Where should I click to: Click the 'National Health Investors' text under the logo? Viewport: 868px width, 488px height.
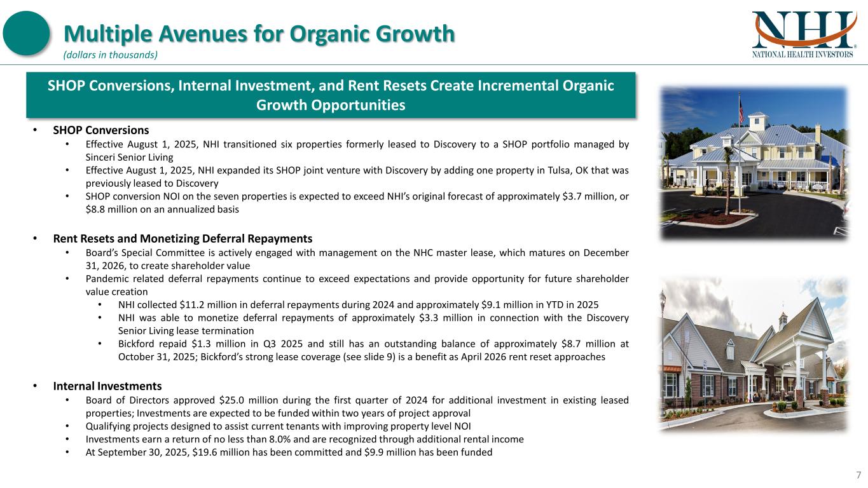[x=803, y=55]
